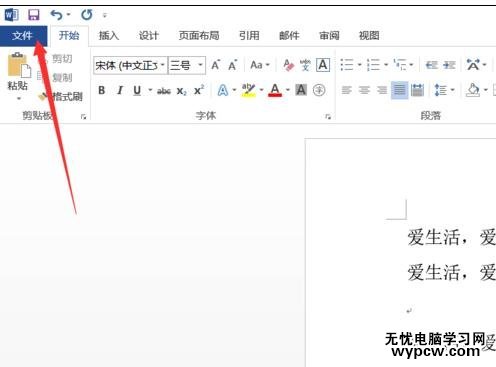Screen dimensions: 496x367
Task: Open font color dropdown arrow
Action: (288, 90)
